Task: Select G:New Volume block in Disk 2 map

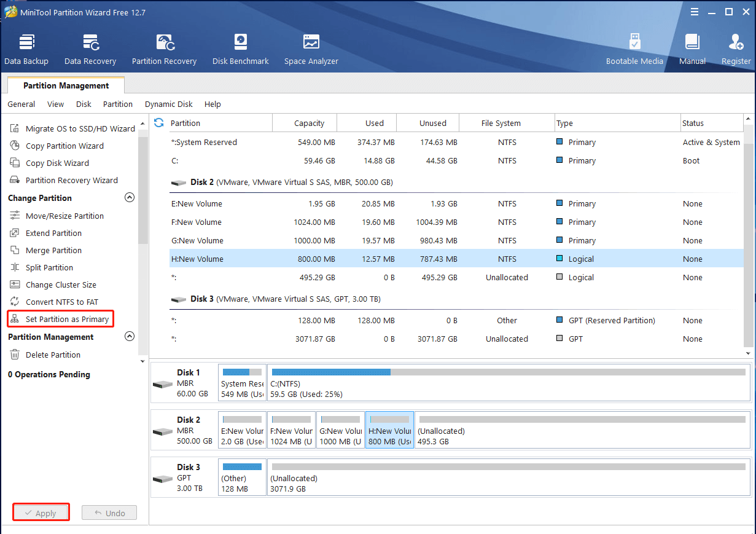Action: [340, 430]
